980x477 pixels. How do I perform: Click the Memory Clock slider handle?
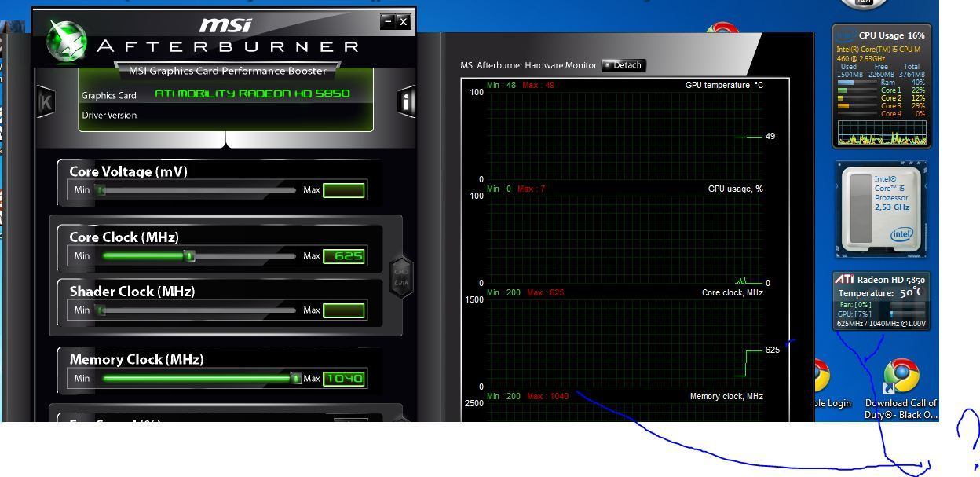(296, 378)
